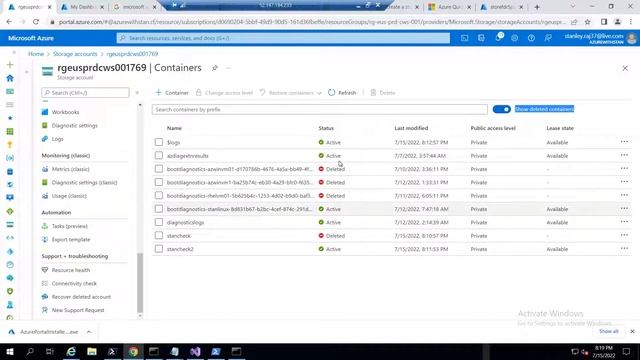Collapse the resource menu with chevron
Viewport: 640px width, 360px height.
(x=137, y=93)
